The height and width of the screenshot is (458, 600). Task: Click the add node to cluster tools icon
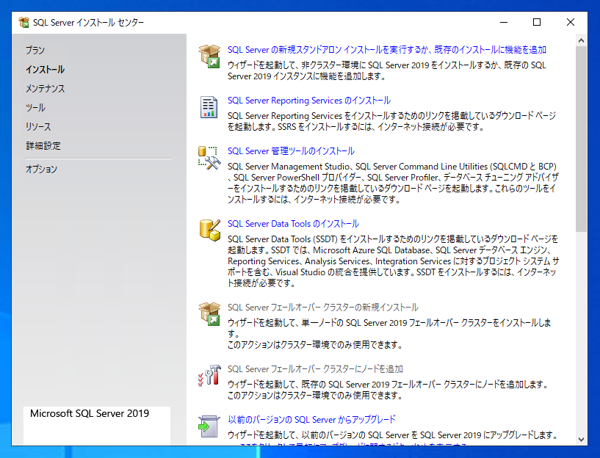coord(209,375)
